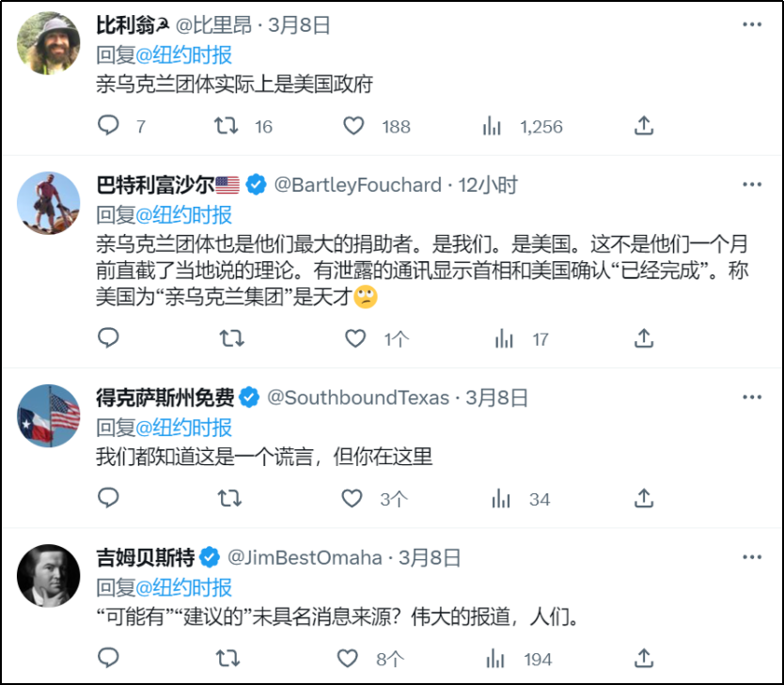This screenshot has width=784, height=685.
Task: Share 比利翁's tweet
Action: coord(644,126)
